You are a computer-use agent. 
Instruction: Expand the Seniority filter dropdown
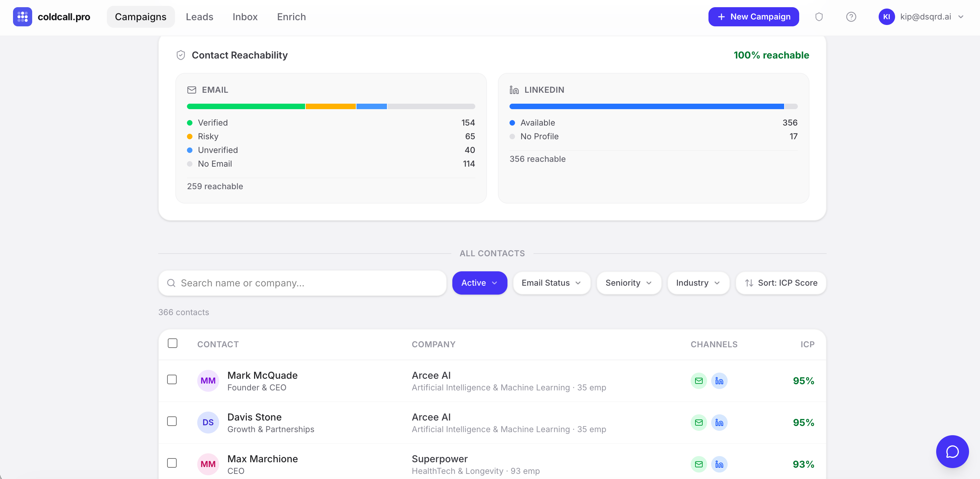tap(628, 283)
